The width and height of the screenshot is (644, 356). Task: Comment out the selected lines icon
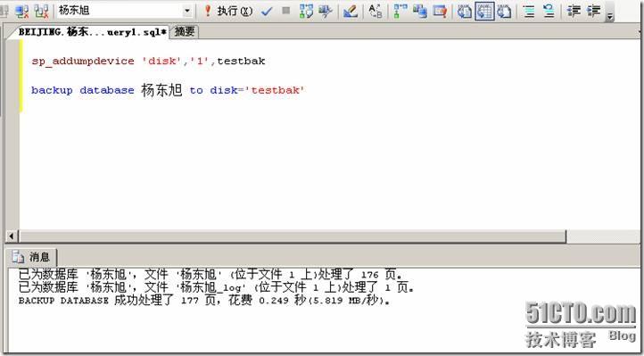click(x=529, y=11)
